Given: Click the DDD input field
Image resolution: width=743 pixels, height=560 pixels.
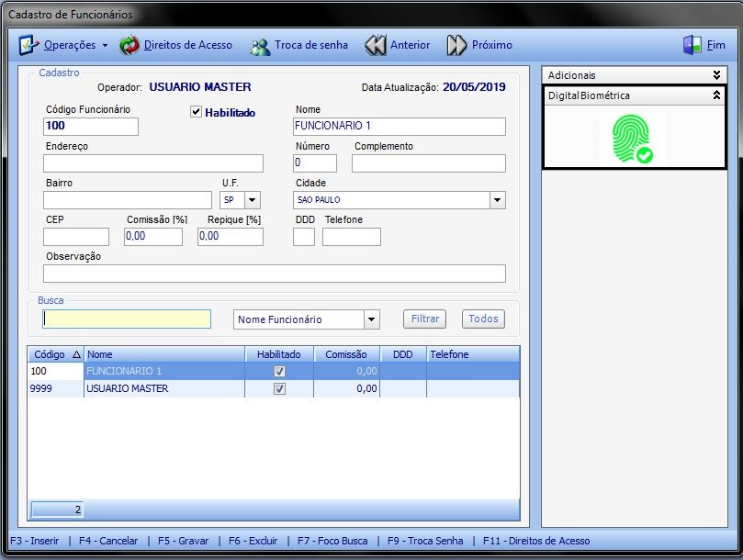Looking at the screenshot, I should pyautogui.click(x=304, y=237).
